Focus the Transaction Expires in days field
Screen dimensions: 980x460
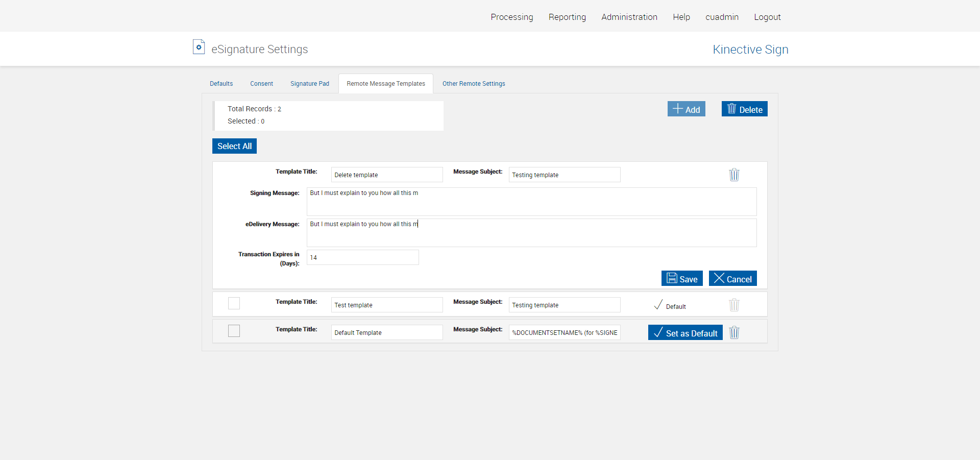(x=362, y=257)
